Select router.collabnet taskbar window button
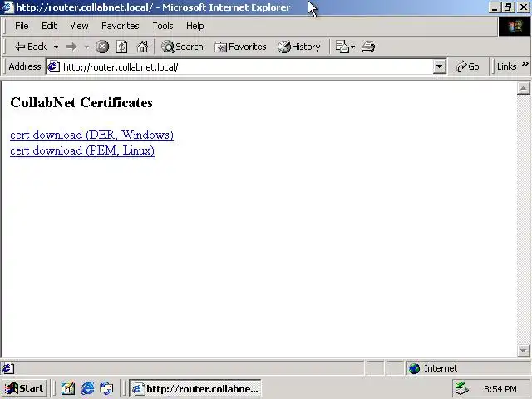Image resolution: width=532 pixels, height=399 pixels. [195, 388]
